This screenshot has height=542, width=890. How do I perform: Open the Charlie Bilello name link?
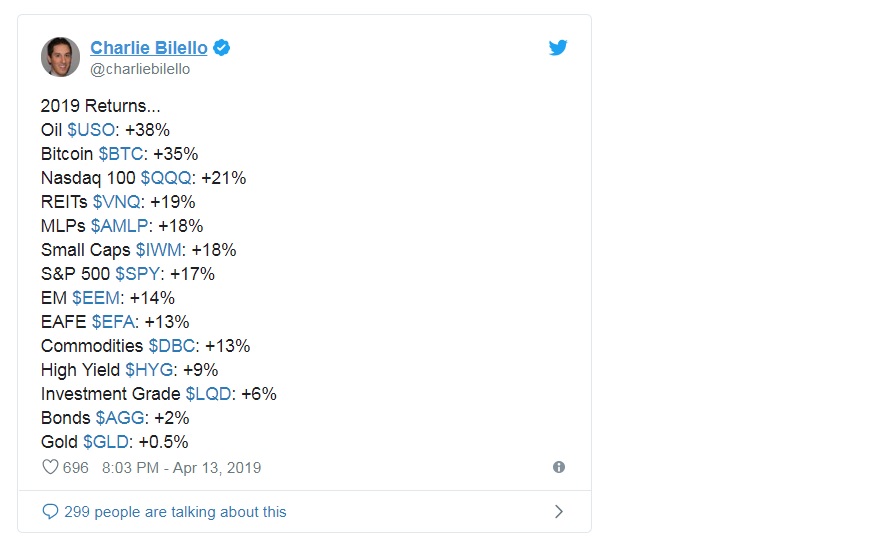click(x=149, y=48)
